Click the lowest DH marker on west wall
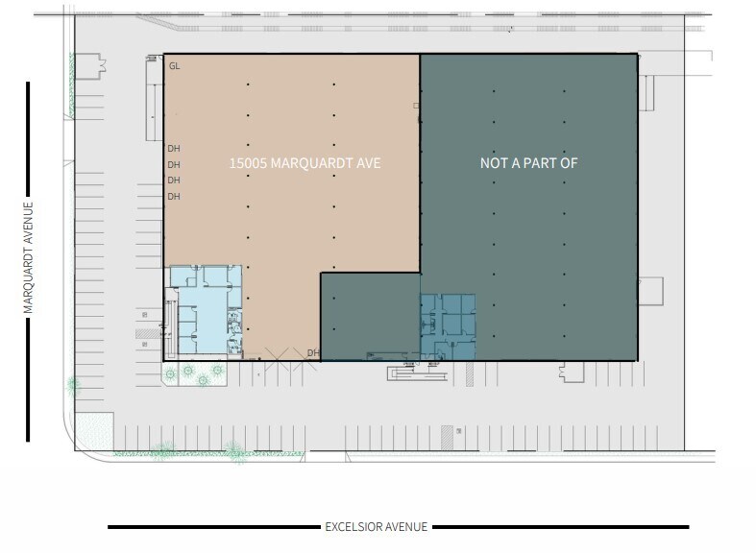 point(174,196)
